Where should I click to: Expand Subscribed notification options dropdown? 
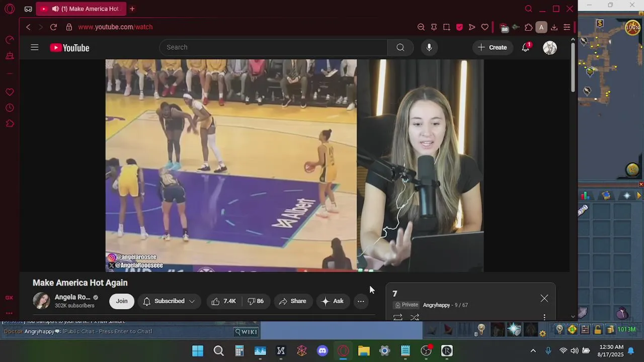(169, 301)
